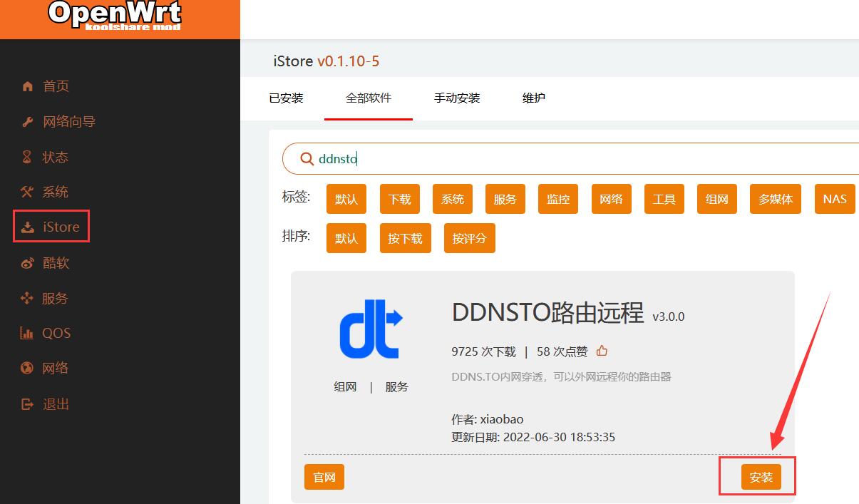Click the home icon beside 首页
This screenshot has width=859, height=504.
[28, 86]
